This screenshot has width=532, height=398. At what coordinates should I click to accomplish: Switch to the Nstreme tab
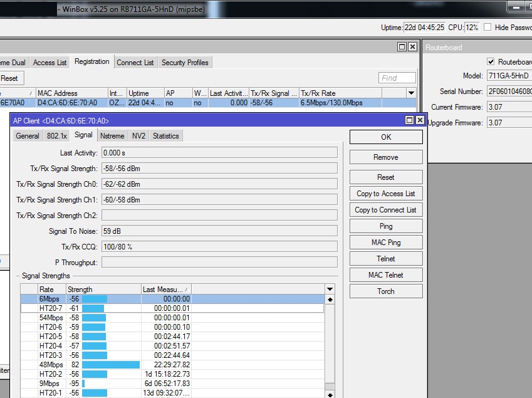point(112,136)
